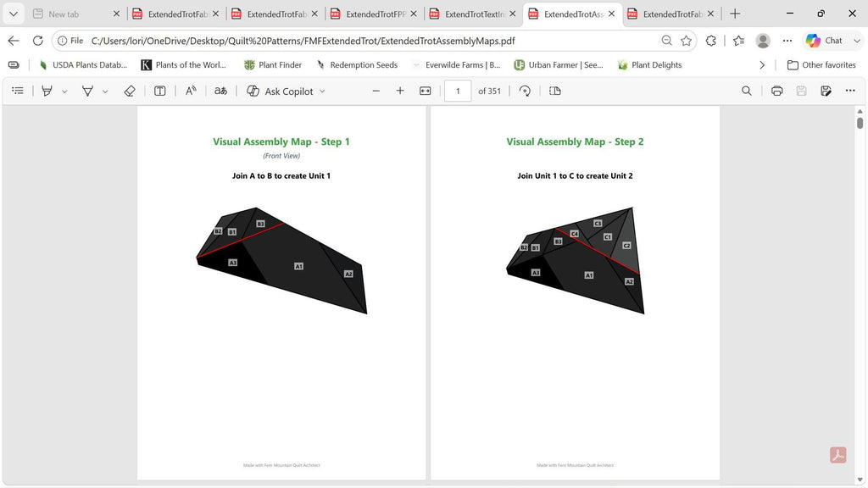Click the vertical scrollbar thumb
Image resolution: width=868 pixels, height=488 pixels.
(860, 123)
